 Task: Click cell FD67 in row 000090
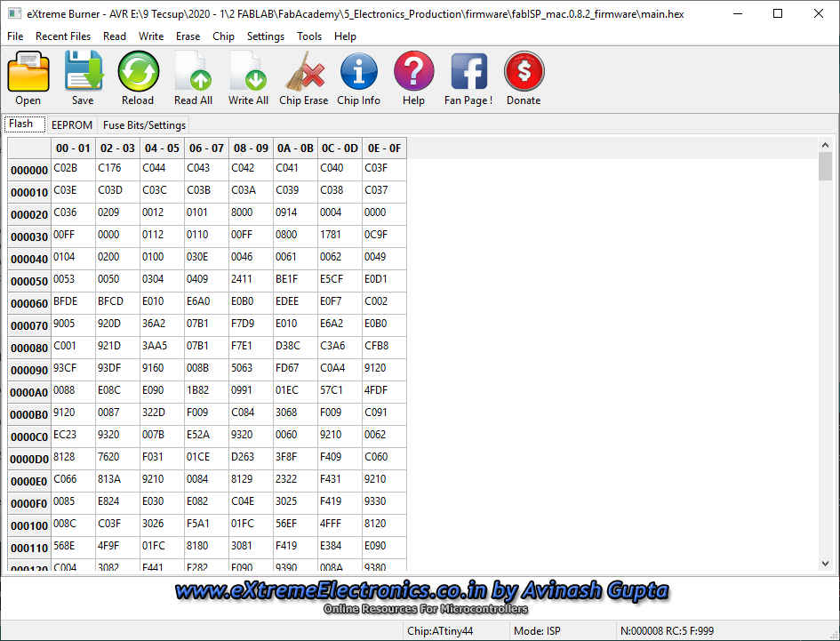tap(296, 371)
